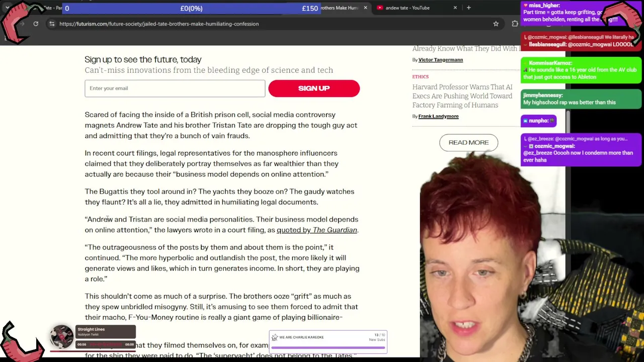The image size is (644, 362).
Task: Click the Enter your email field
Action: (175, 88)
